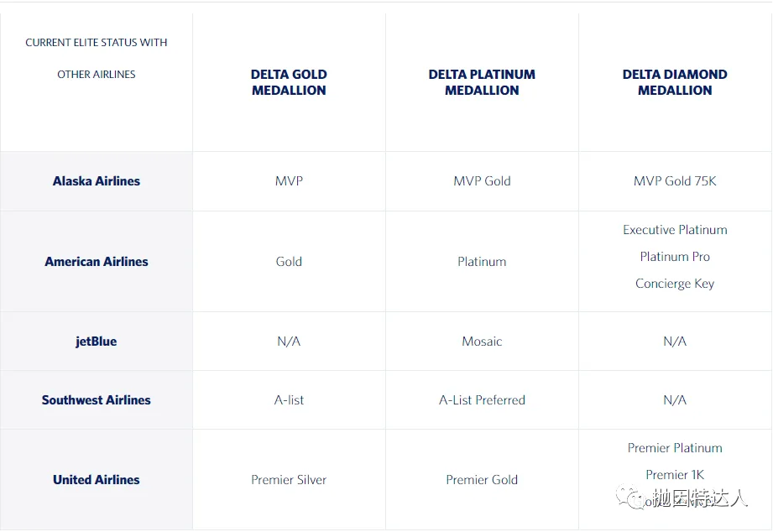Image resolution: width=773 pixels, height=532 pixels.
Task: Select the Delta Diamond Medallion column header
Action: click(675, 82)
